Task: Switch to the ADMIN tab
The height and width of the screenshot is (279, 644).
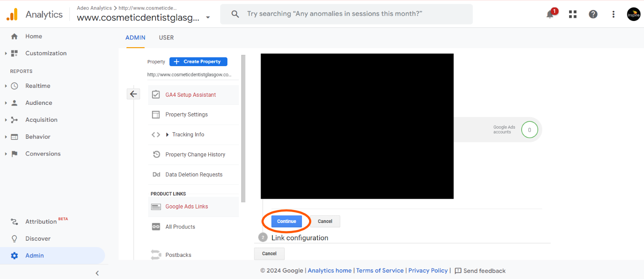Action: pos(135,37)
